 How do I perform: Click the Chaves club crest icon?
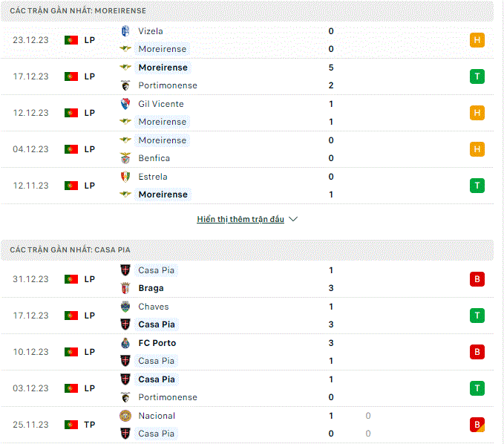click(125, 307)
